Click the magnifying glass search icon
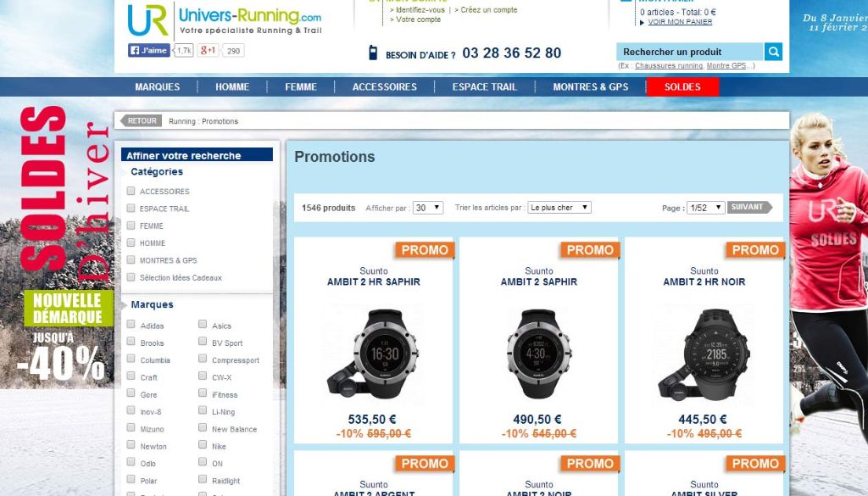868x496 pixels. [x=773, y=52]
